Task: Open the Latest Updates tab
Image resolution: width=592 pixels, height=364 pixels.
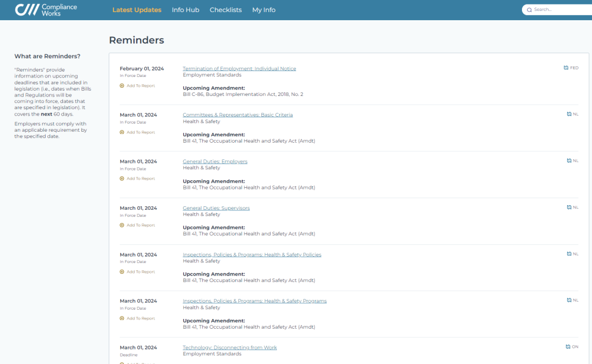Action: click(x=136, y=10)
